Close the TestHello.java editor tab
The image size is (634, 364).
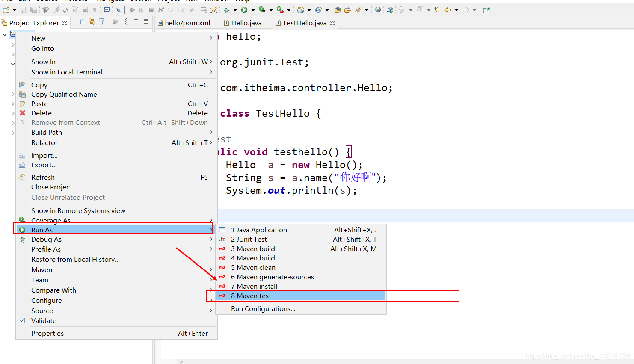332,23
